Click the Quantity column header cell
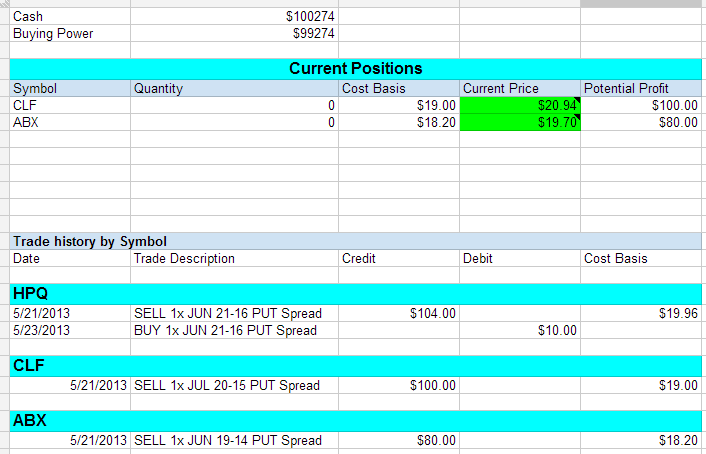 coord(234,88)
